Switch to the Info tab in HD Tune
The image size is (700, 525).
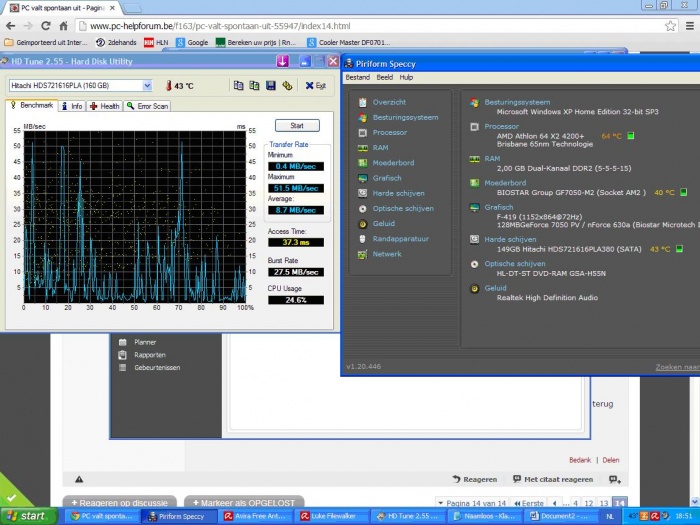click(72, 106)
